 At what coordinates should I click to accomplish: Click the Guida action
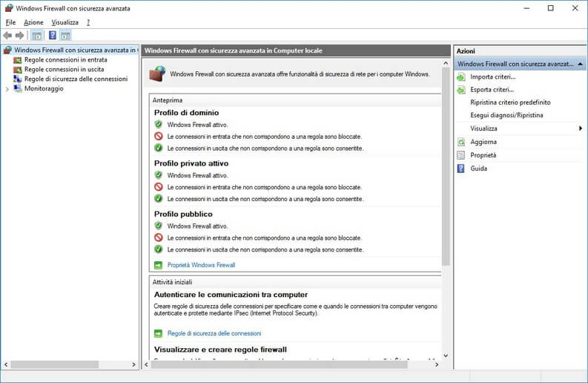click(x=478, y=168)
